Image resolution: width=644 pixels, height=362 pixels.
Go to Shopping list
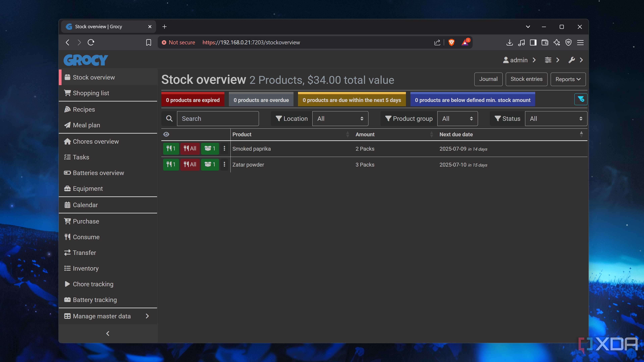click(x=108, y=93)
